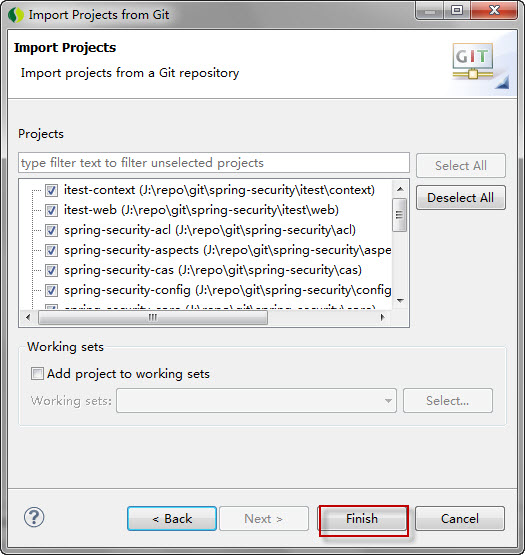The image size is (525, 555).
Task: Click the horizontal scrollbar thumb in project list
Action: (153, 317)
